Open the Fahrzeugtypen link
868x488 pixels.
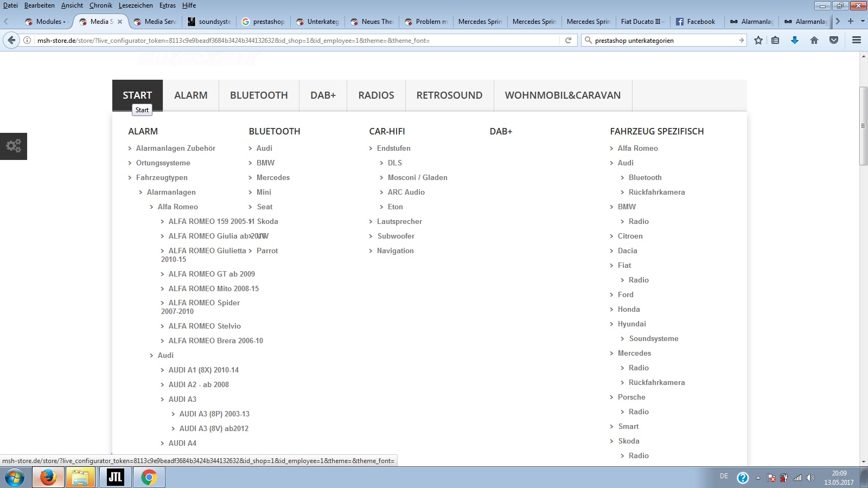pyautogui.click(x=162, y=177)
